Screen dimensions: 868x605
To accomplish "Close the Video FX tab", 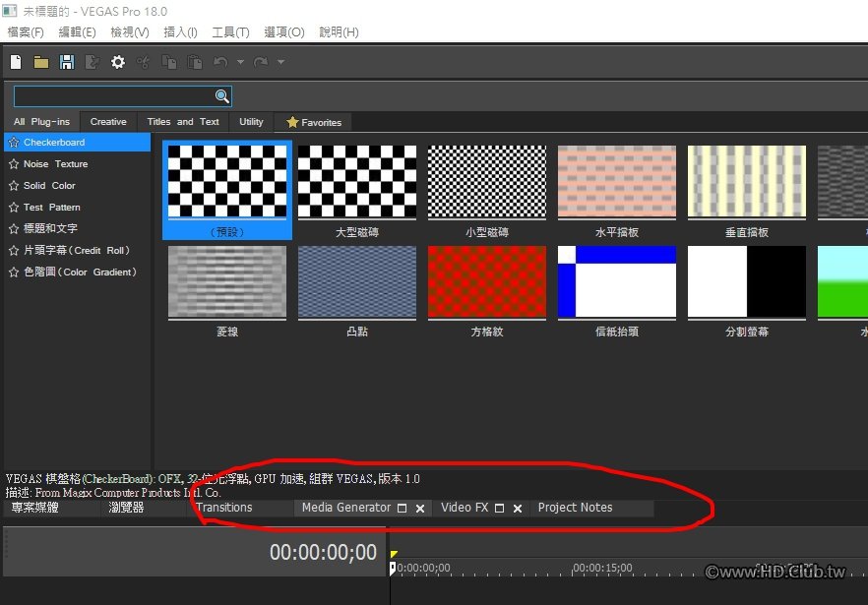I will (x=518, y=509).
